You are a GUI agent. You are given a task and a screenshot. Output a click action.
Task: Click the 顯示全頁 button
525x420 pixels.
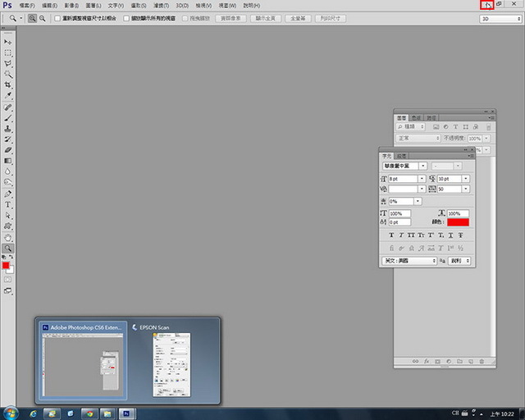[x=264, y=17]
